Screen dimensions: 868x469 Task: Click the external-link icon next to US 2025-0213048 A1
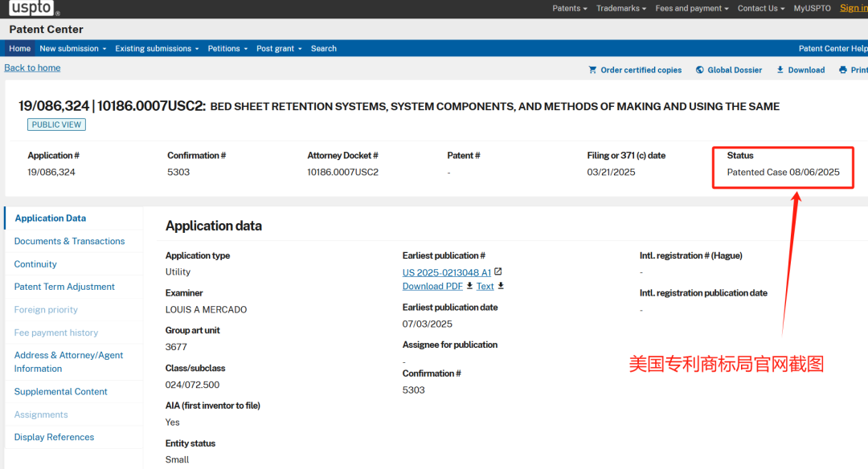point(497,271)
